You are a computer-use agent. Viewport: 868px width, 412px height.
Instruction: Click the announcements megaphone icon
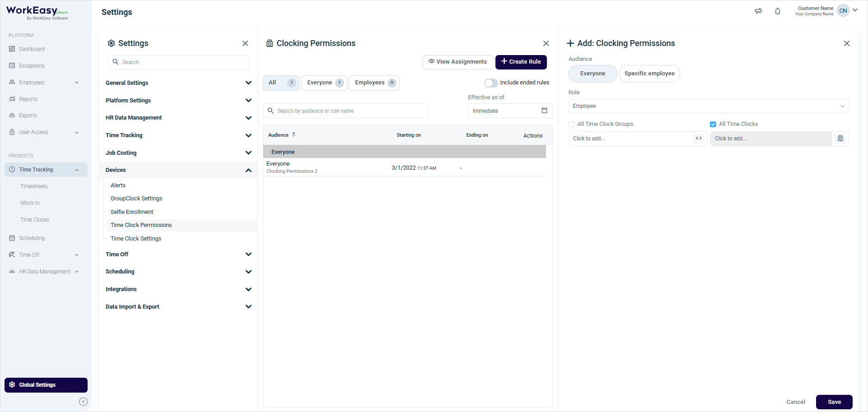758,11
